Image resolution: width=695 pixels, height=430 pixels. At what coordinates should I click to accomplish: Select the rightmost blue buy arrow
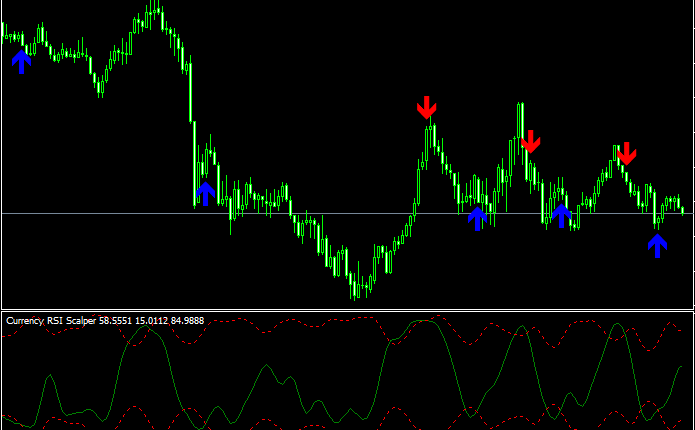[657, 245]
